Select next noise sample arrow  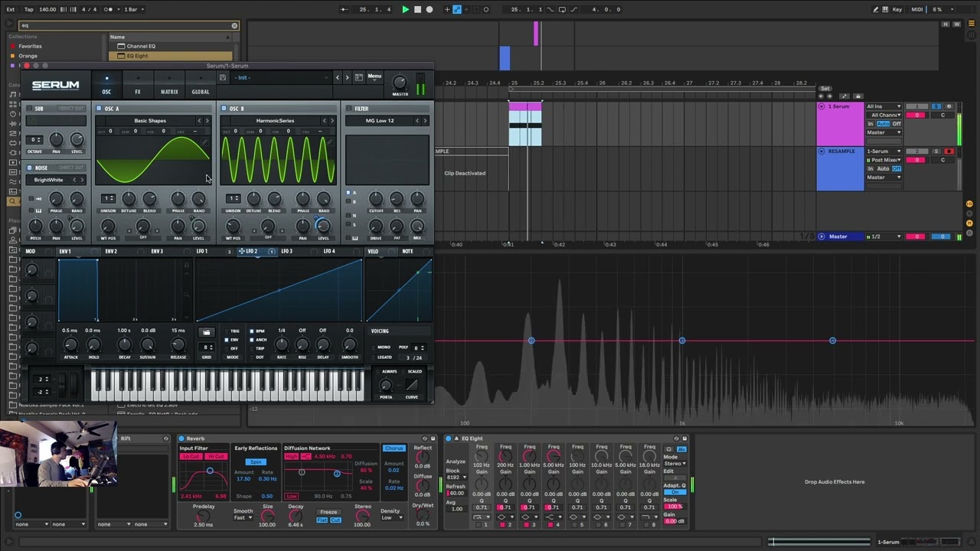click(82, 180)
